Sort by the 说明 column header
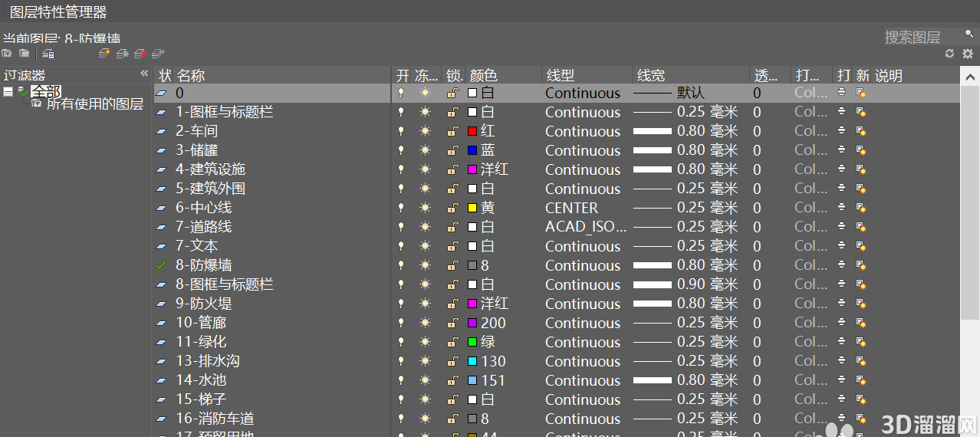Viewport: 980px width, 437px height. point(889,76)
